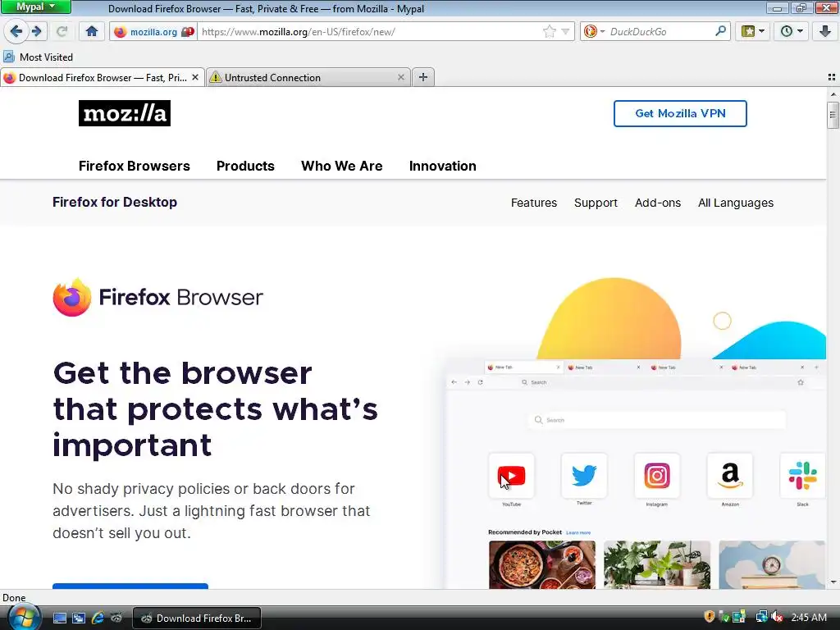
Task: Click the security shield tray icon
Action: 710,617
